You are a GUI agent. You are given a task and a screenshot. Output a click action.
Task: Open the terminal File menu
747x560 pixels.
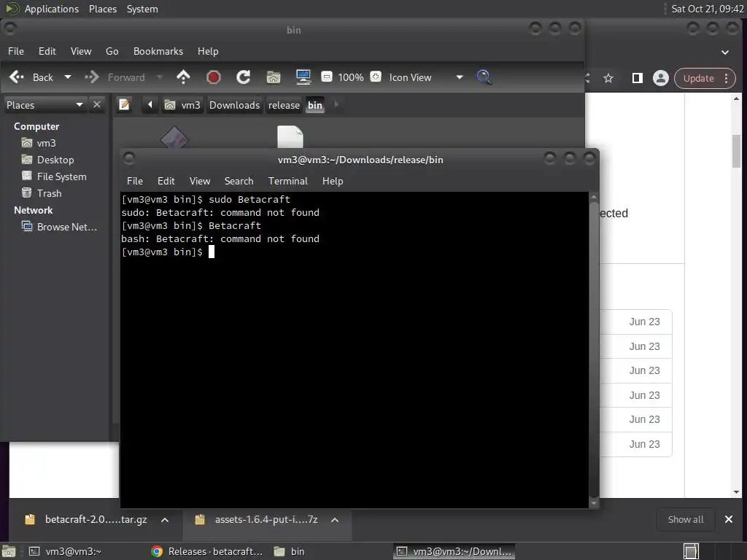tap(135, 181)
